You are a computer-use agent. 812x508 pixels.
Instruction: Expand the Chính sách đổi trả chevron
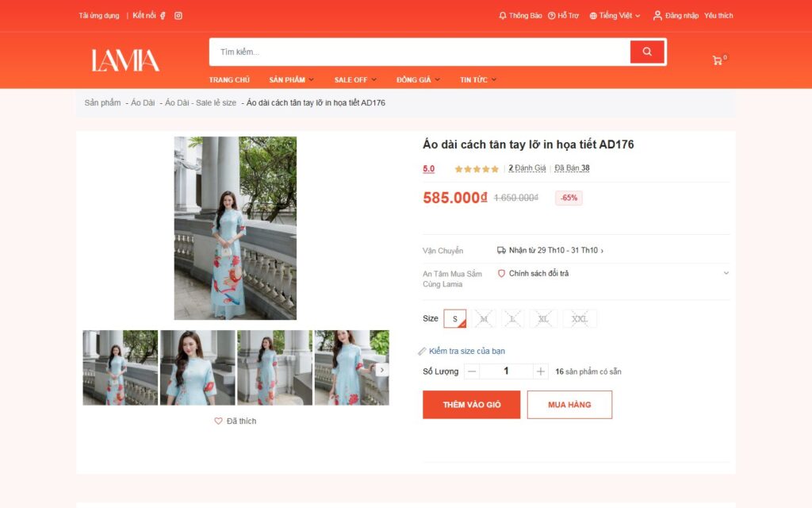[x=726, y=273]
